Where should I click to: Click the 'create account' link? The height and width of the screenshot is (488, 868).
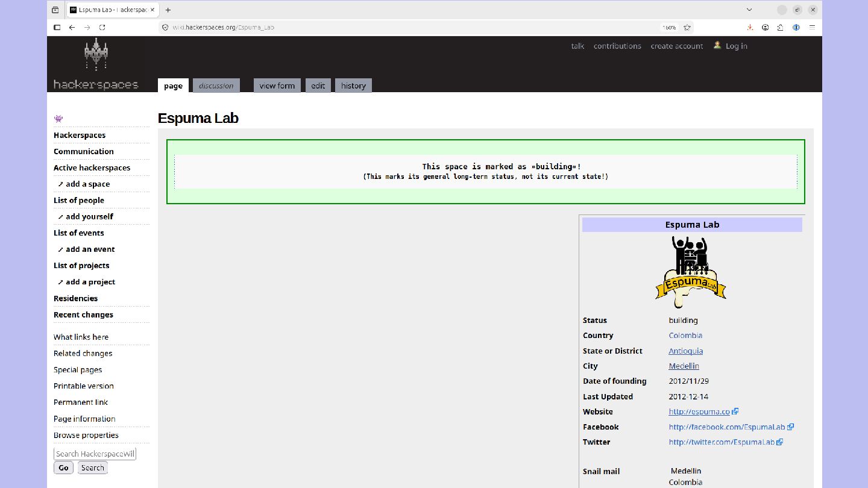pyautogui.click(x=677, y=46)
